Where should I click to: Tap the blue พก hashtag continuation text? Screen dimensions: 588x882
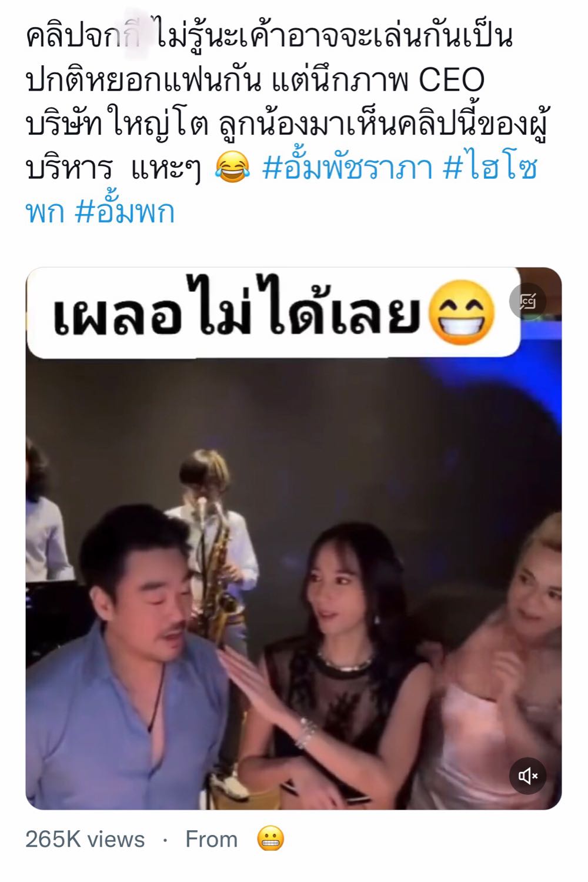coord(45,212)
